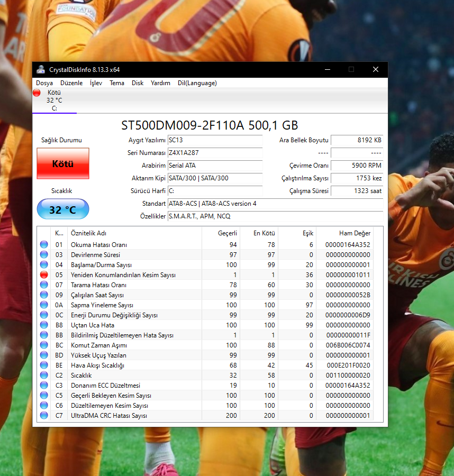This screenshot has height=476, width=454.
Task: Select the Komut Zaman Aşımı row
Action: [x=205, y=345]
